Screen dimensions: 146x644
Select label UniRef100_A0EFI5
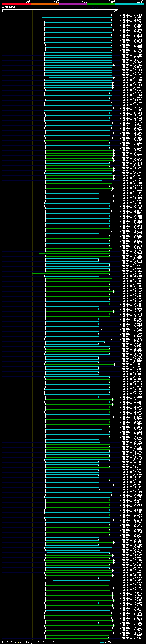[131, 593]
